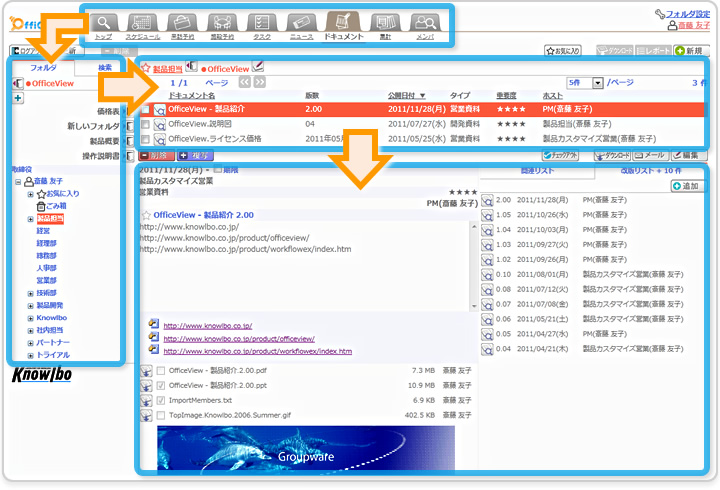Viewport: 720px width, 490px height.
Task: Click folder icon next to 新しいフォルダ
Action: click(x=130, y=126)
